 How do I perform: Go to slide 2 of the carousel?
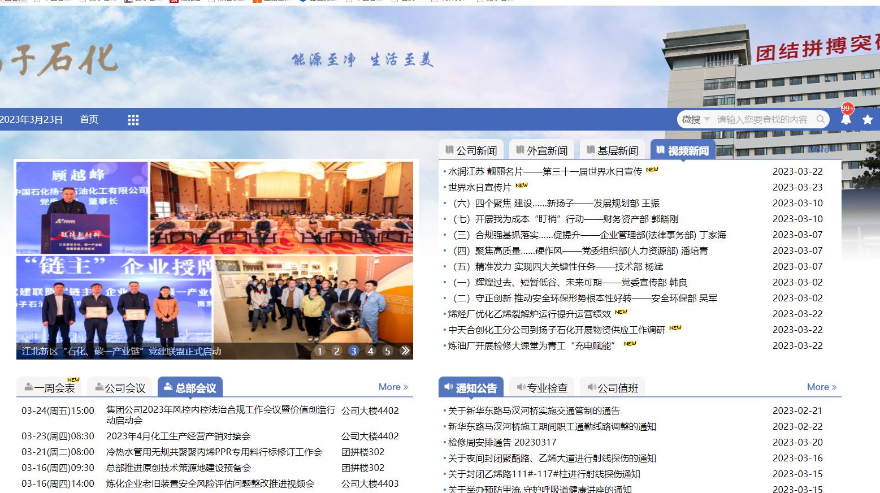point(337,351)
